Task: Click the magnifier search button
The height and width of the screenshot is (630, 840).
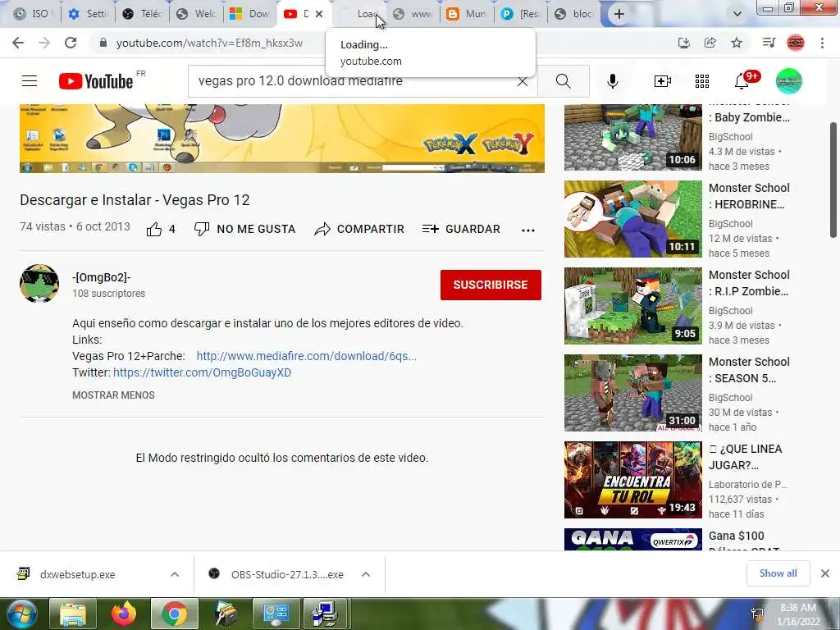Action: coord(563,81)
